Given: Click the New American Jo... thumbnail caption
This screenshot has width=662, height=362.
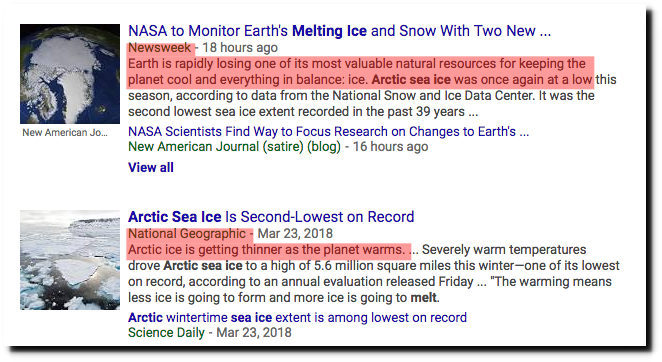Looking at the screenshot, I should point(65,133).
